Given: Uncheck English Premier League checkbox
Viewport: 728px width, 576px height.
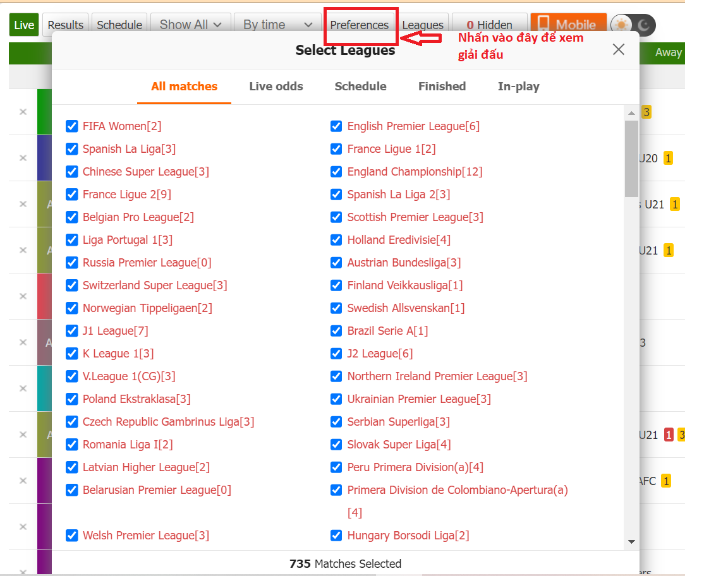Looking at the screenshot, I should click(336, 126).
